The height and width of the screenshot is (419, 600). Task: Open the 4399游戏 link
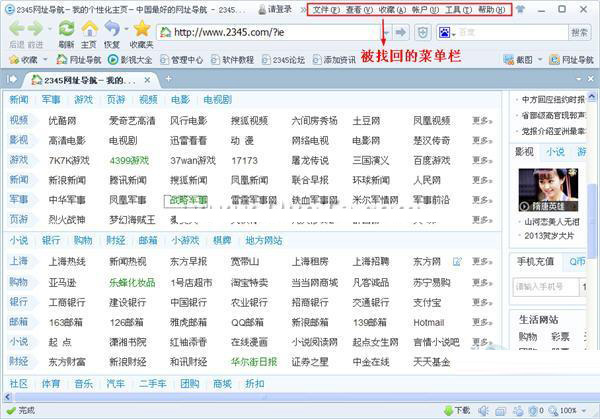coord(128,160)
